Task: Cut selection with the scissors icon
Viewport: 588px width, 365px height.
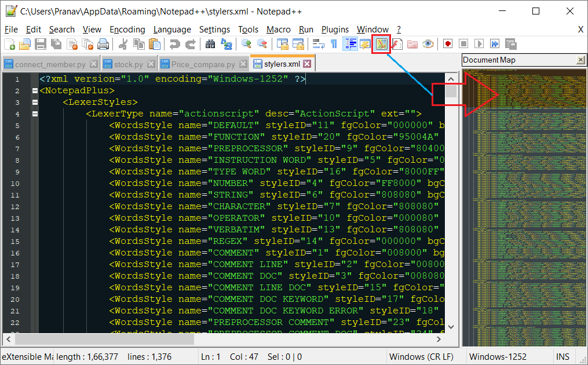Action: (123, 44)
